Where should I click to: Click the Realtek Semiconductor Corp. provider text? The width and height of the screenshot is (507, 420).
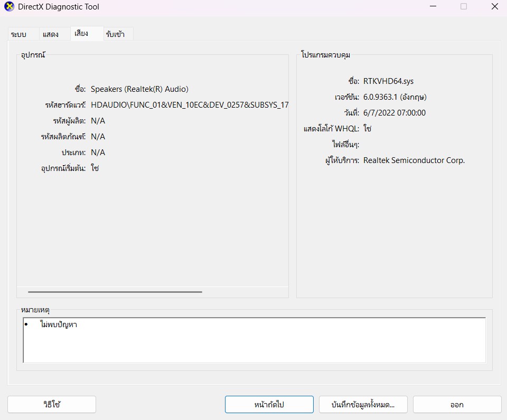click(414, 160)
